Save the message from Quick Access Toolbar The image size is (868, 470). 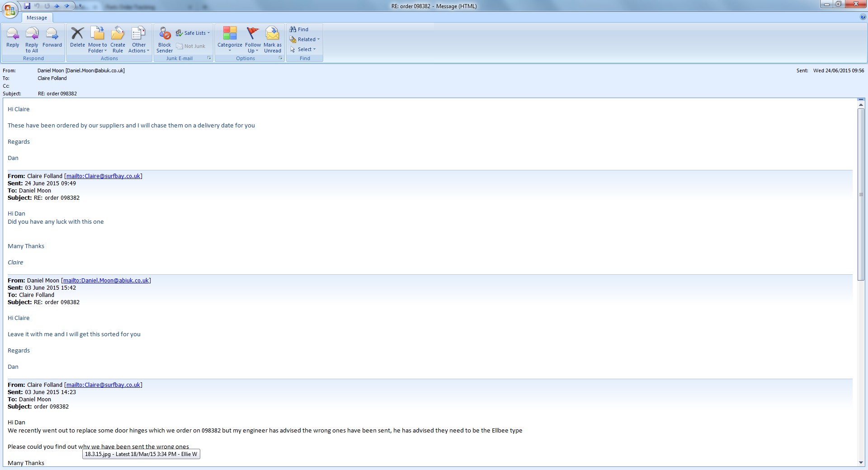(x=27, y=6)
